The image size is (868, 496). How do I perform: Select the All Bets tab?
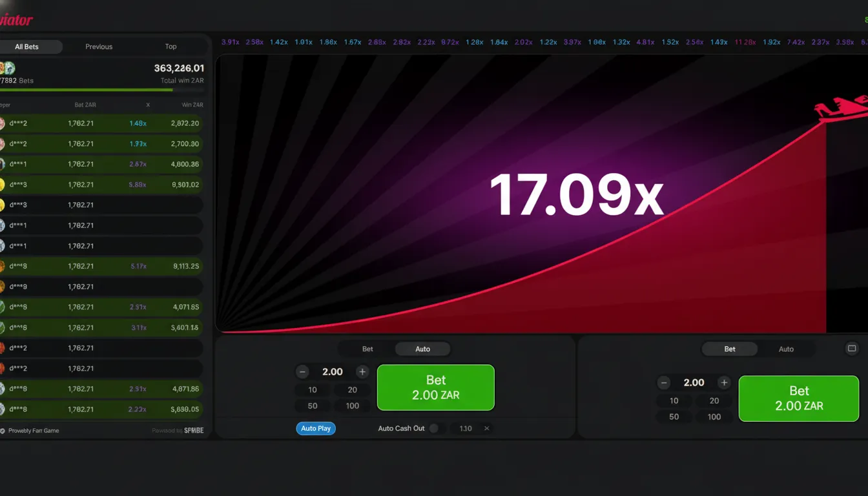28,46
